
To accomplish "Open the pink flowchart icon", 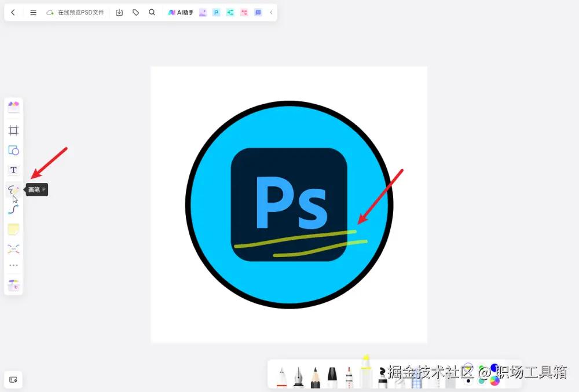I will coord(244,13).
